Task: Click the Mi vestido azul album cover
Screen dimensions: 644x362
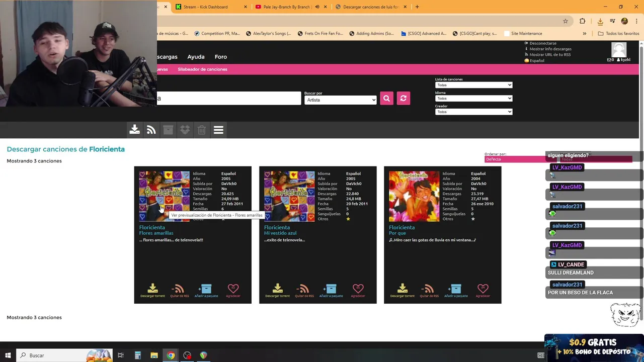Action: 289,196
